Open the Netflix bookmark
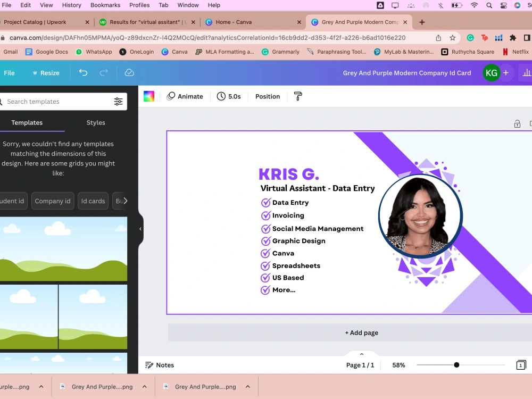This screenshot has height=399, width=532. coord(516,52)
